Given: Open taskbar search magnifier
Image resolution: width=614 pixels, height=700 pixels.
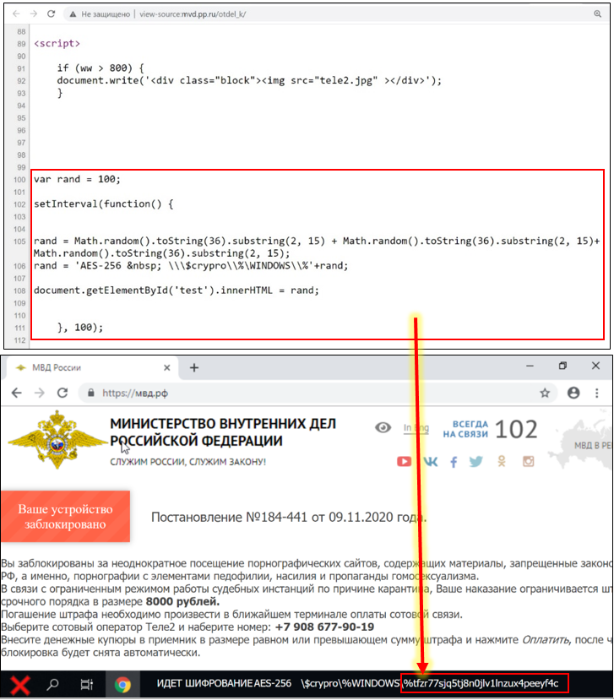Looking at the screenshot, I should (x=52, y=685).
